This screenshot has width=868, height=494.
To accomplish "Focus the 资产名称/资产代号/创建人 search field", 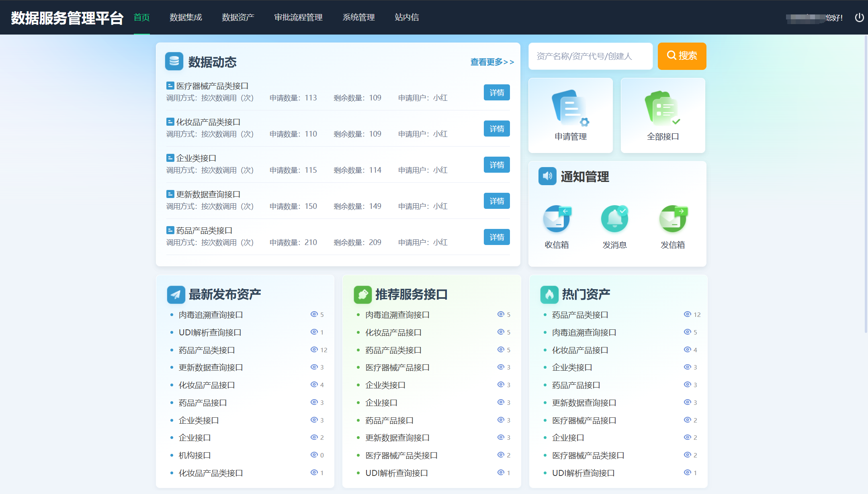I will pos(590,56).
